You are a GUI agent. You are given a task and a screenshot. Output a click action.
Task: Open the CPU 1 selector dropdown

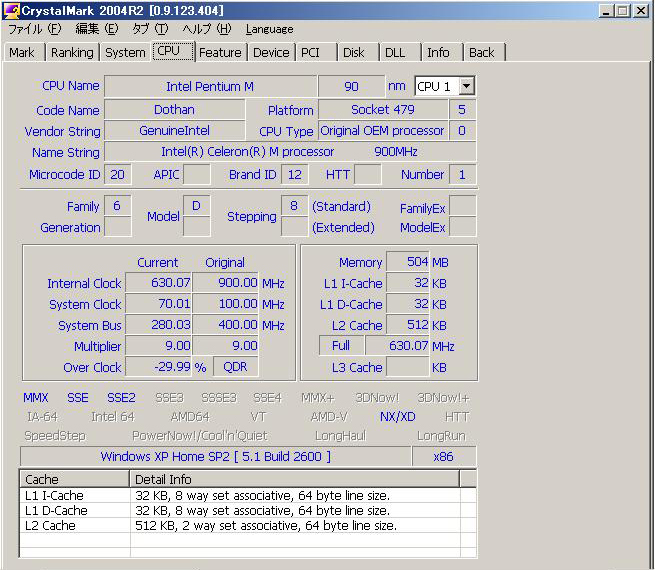click(466, 87)
